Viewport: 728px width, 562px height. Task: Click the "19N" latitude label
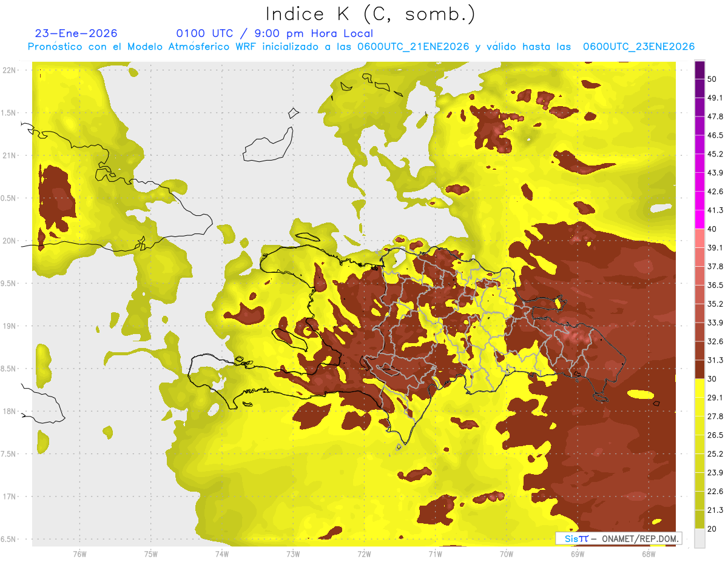click(10, 326)
